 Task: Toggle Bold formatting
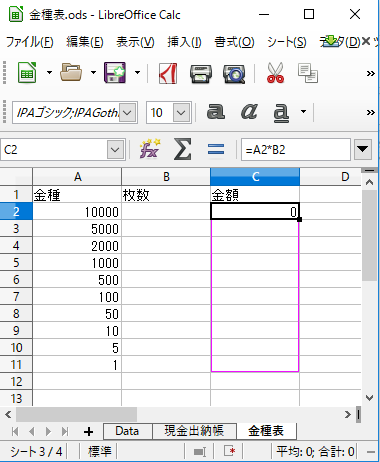point(216,112)
